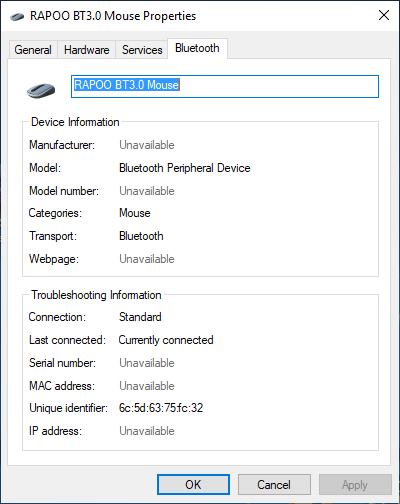Click the large mouse device icon
The image size is (400, 504).
click(x=41, y=90)
